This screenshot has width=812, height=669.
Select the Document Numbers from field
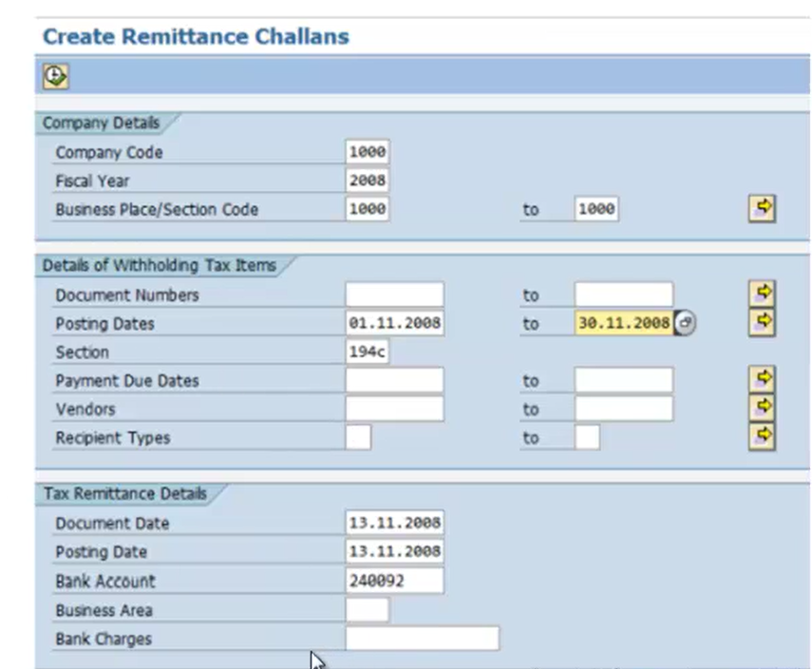(x=395, y=295)
